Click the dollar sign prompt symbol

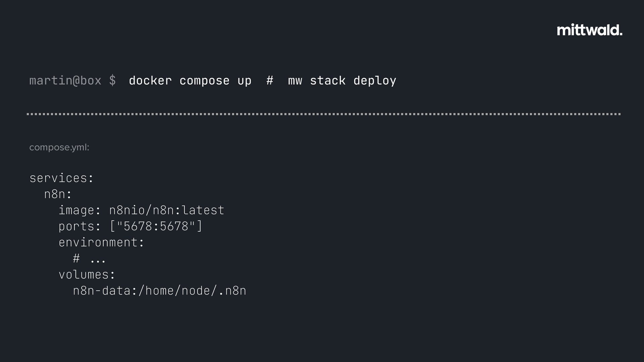tap(112, 80)
